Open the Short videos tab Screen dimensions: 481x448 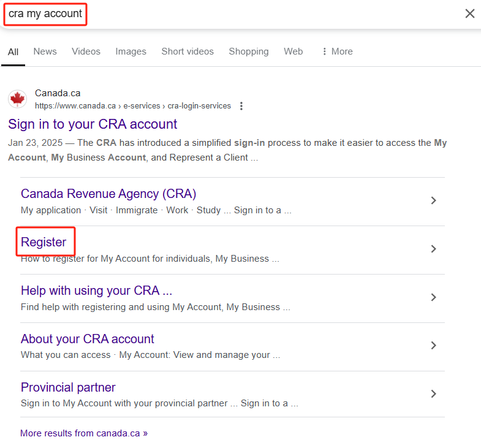click(187, 51)
